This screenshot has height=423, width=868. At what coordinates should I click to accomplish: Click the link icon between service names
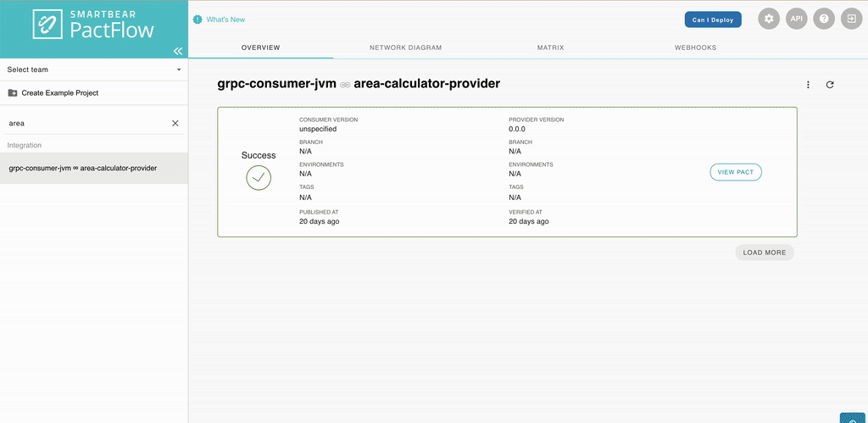345,85
